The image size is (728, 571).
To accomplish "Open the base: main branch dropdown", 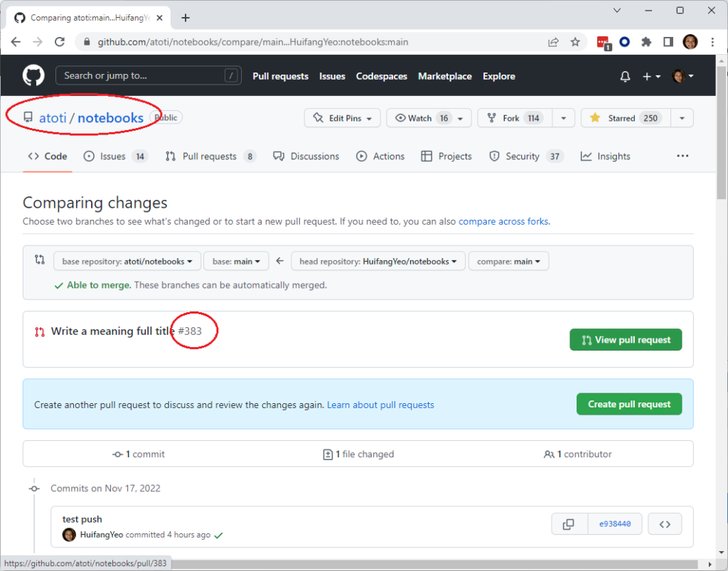I will 236,262.
